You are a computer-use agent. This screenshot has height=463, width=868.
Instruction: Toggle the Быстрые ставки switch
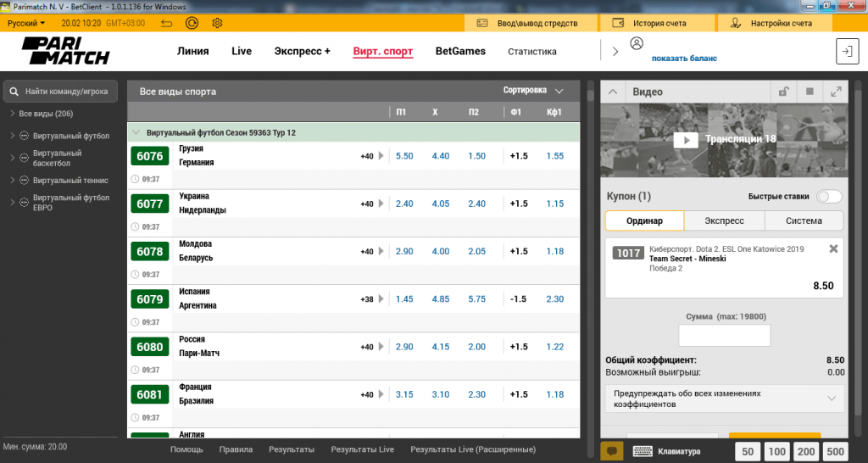(829, 196)
